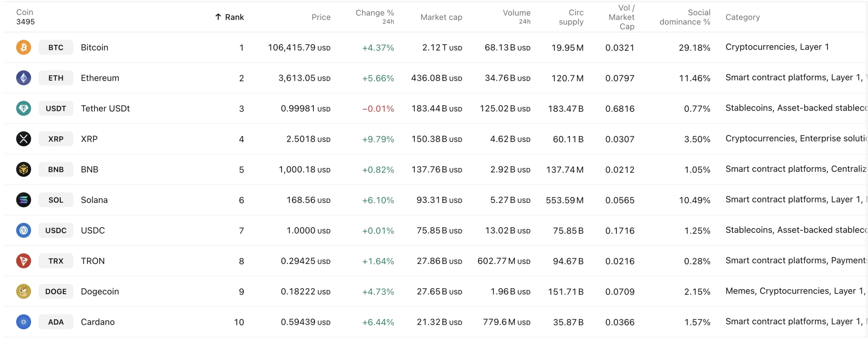Sort by Social dominance % header
The height and width of the screenshot is (338, 868).
point(685,17)
